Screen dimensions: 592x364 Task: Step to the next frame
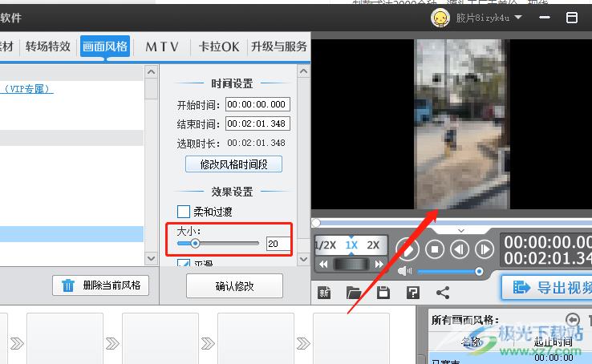(485, 249)
